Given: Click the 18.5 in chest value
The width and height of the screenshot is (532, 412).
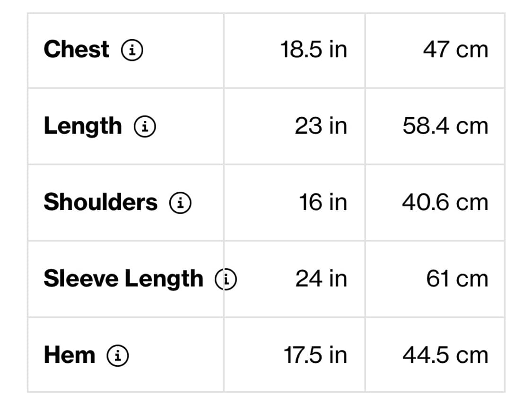Looking at the screenshot, I should pyautogui.click(x=314, y=50).
